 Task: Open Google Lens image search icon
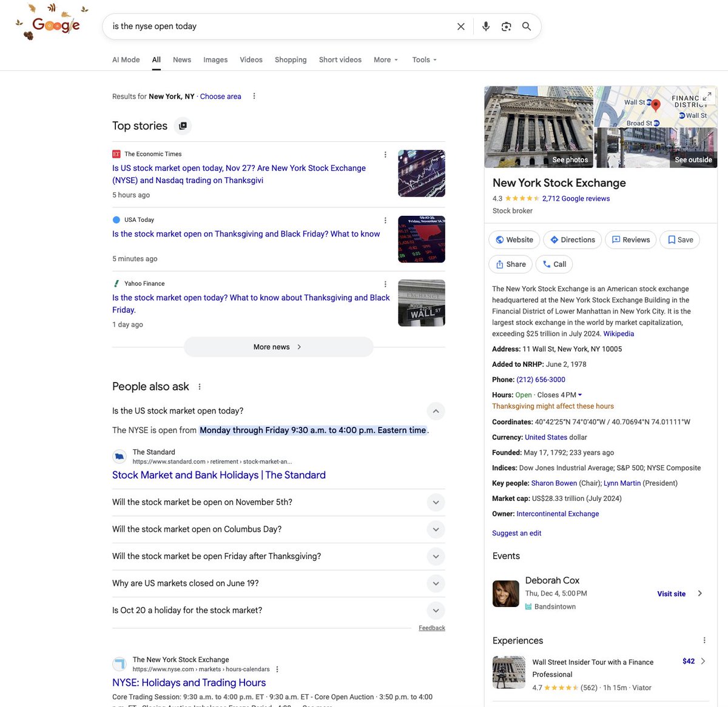point(507,27)
